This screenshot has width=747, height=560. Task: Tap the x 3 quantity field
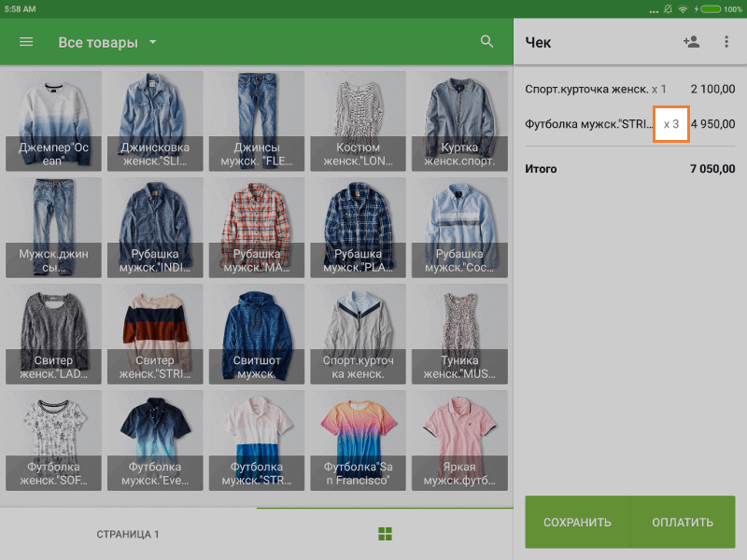[x=670, y=124]
